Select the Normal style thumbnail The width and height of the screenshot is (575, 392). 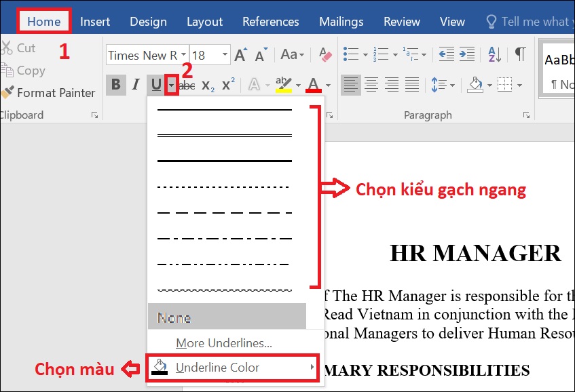[x=558, y=69]
